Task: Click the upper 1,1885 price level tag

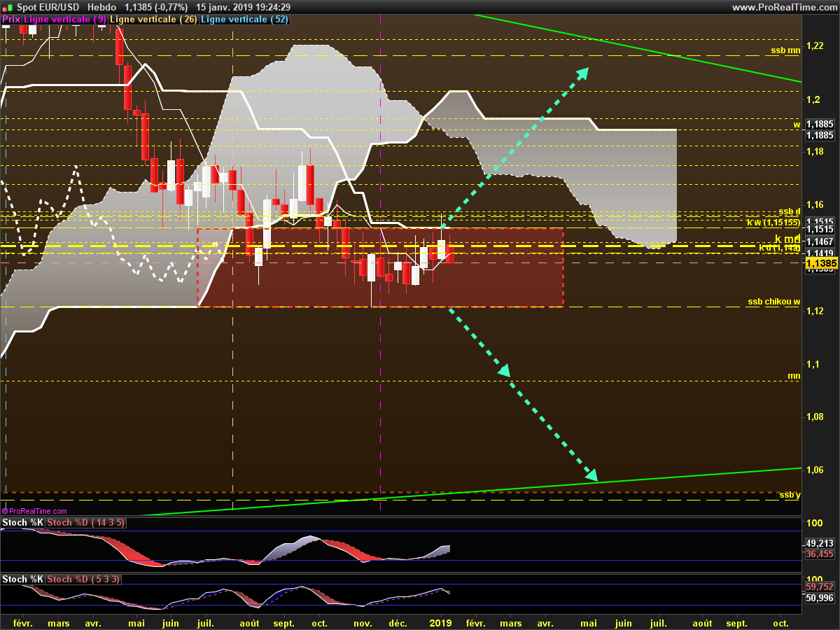Action: [818, 125]
